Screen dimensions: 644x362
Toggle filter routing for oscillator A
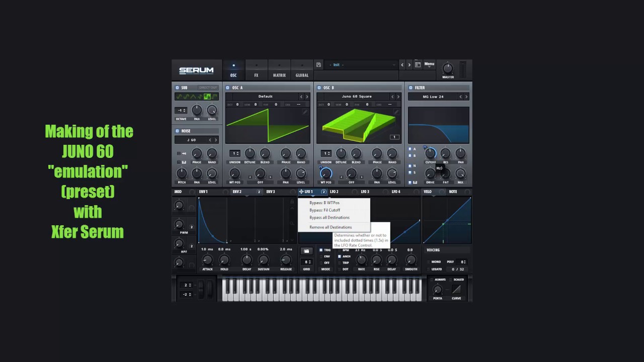point(410,149)
